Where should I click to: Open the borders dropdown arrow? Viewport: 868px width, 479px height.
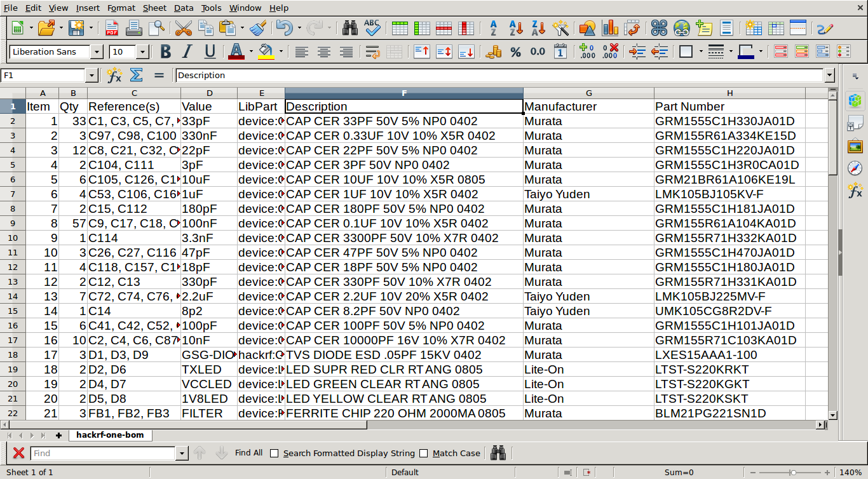point(700,52)
